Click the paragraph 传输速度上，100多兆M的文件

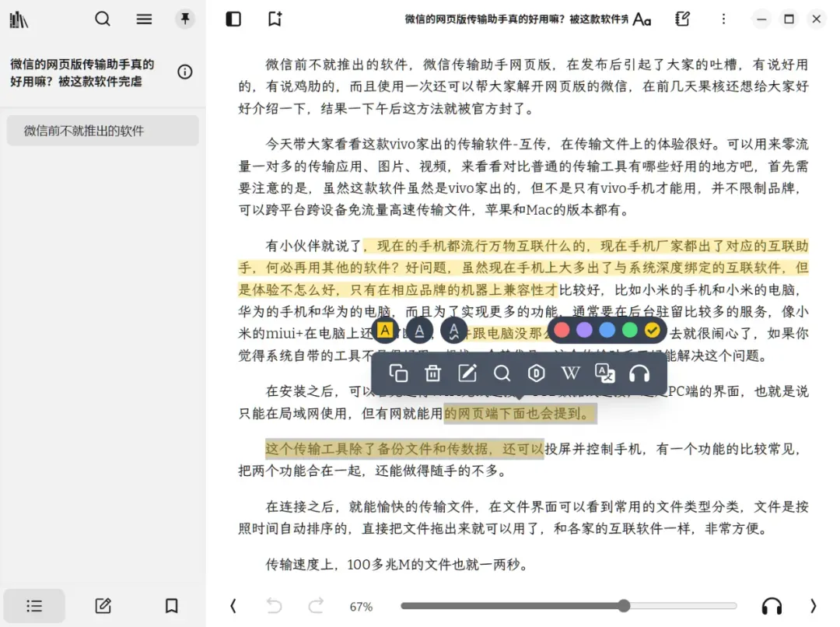point(397,564)
